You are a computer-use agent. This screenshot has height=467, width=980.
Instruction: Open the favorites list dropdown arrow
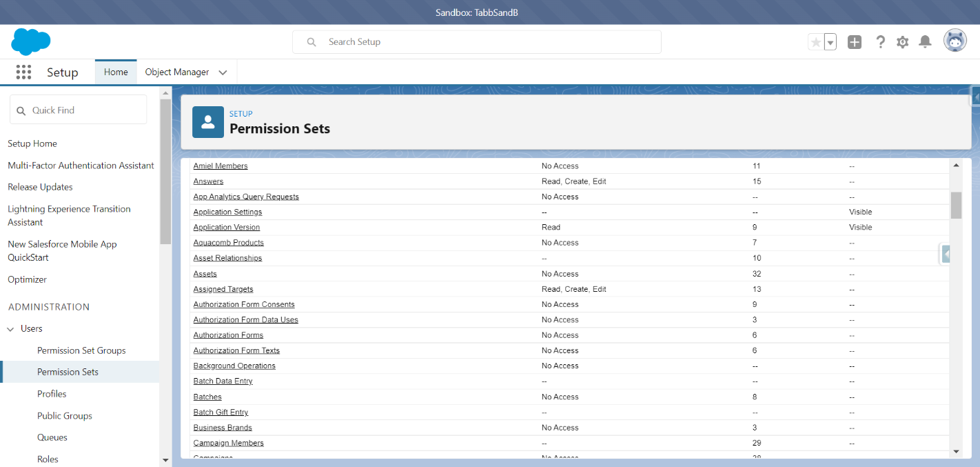pyautogui.click(x=830, y=42)
